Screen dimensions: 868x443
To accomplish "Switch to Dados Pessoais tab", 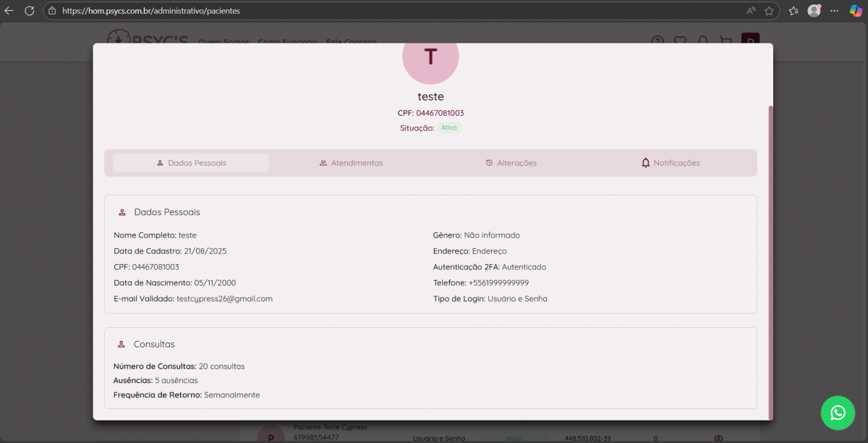I will [x=191, y=163].
